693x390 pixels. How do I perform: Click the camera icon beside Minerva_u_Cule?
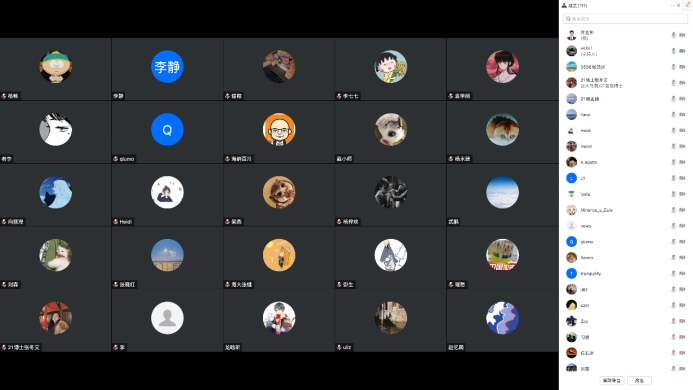[682, 210]
